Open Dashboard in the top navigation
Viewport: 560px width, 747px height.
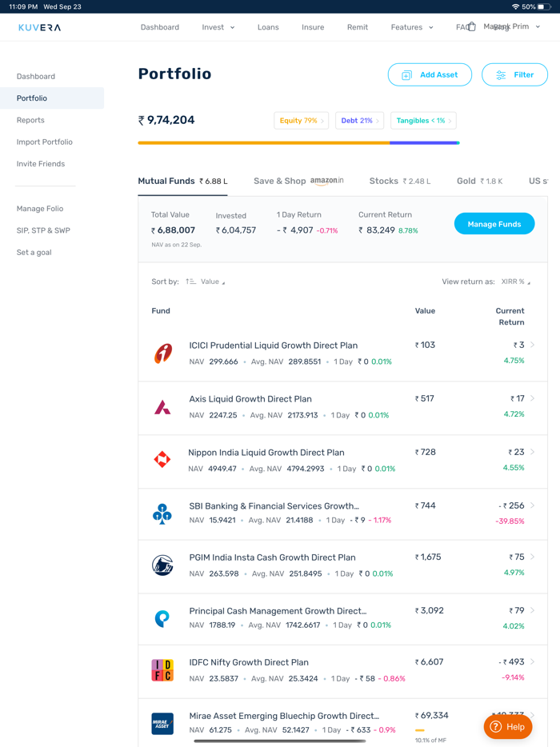point(160,27)
